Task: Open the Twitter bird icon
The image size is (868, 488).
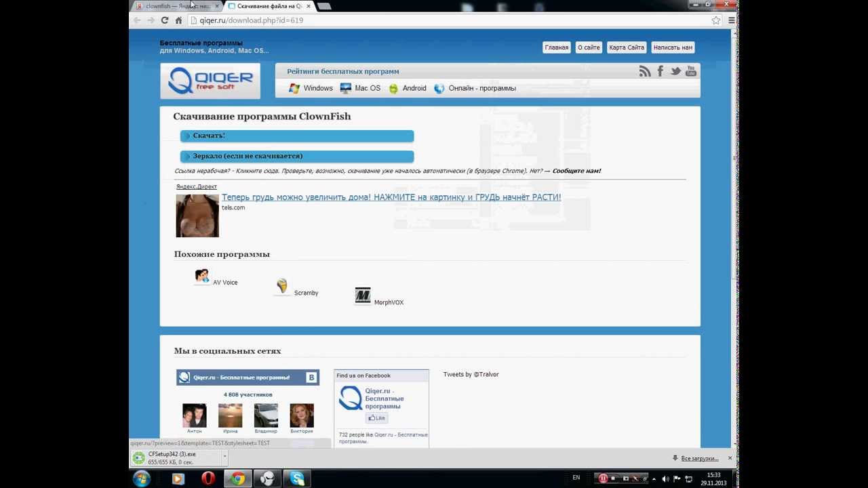Action: pyautogui.click(x=675, y=71)
